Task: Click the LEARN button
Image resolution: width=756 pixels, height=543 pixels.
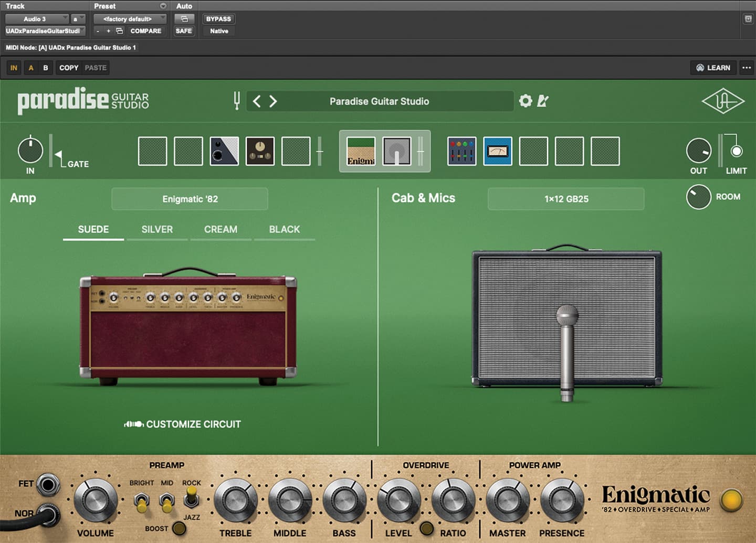Action: click(713, 68)
